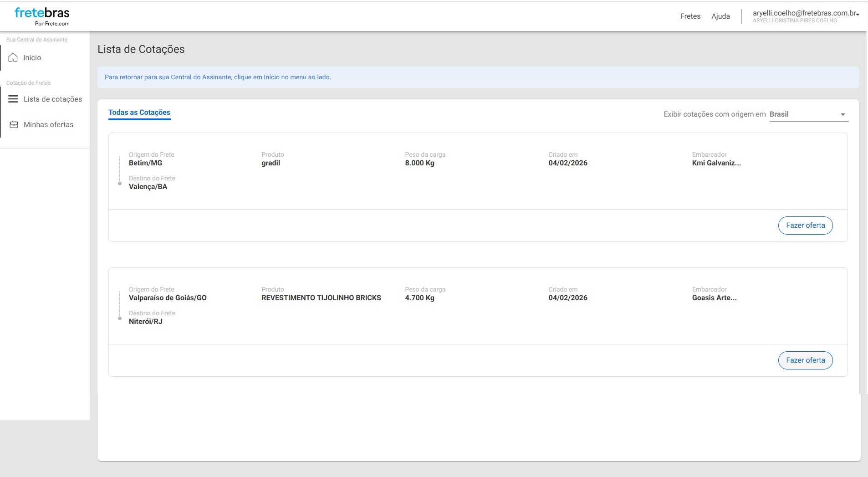Click the gradil product quotation card
Screen dimensions: 868x477
point(271,163)
